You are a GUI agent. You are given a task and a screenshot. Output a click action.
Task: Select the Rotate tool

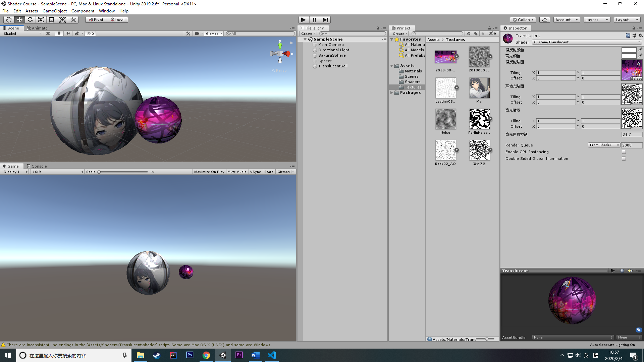point(30,20)
